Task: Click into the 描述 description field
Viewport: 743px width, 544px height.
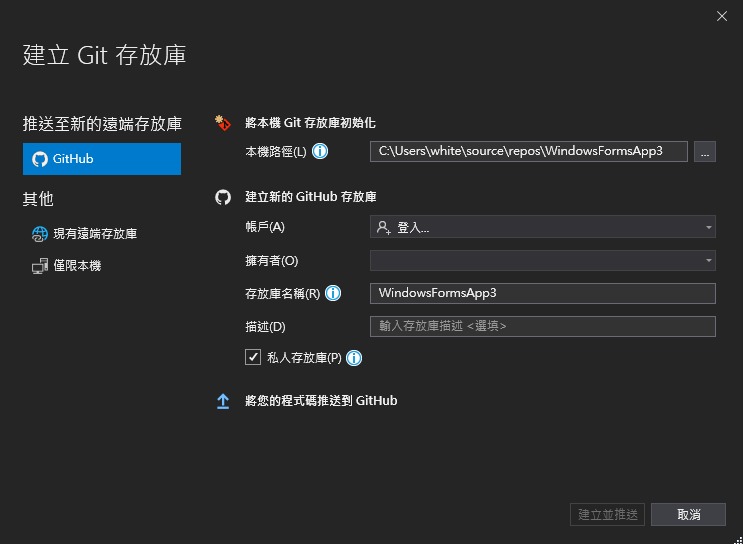Action: click(543, 326)
